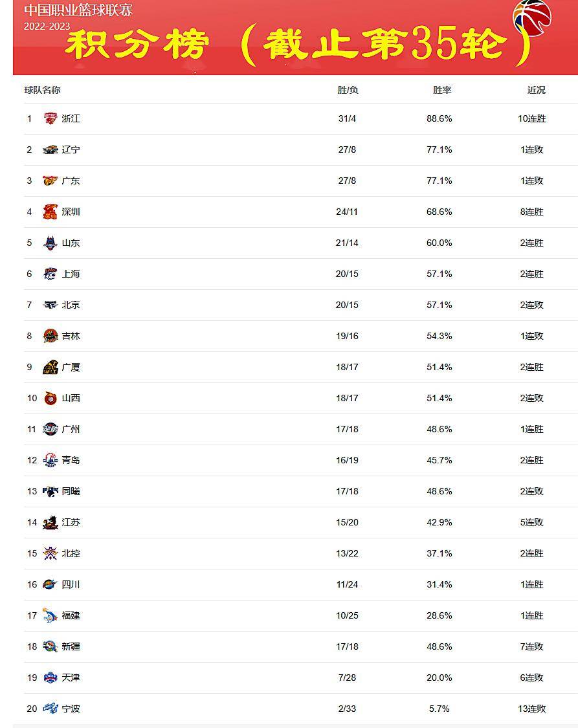
Task: Click the 胜/负 column header
Action: pos(348,90)
